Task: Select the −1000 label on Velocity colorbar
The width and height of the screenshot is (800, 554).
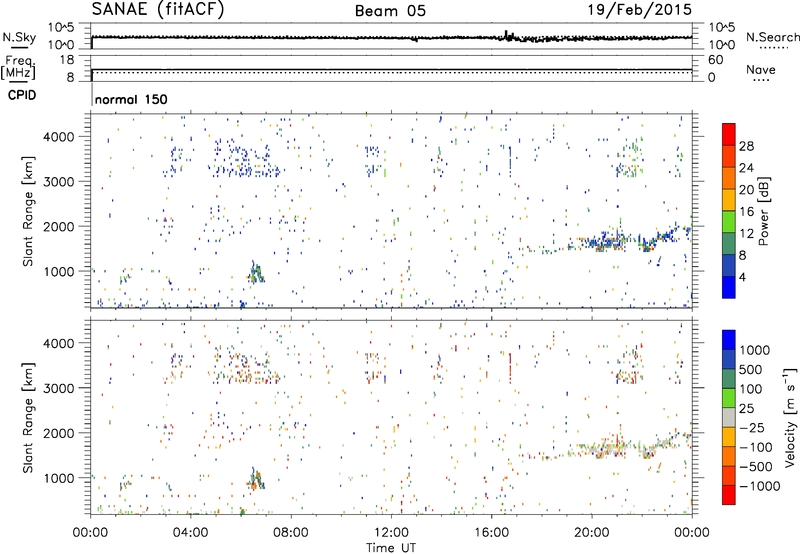Action: pos(760,486)
